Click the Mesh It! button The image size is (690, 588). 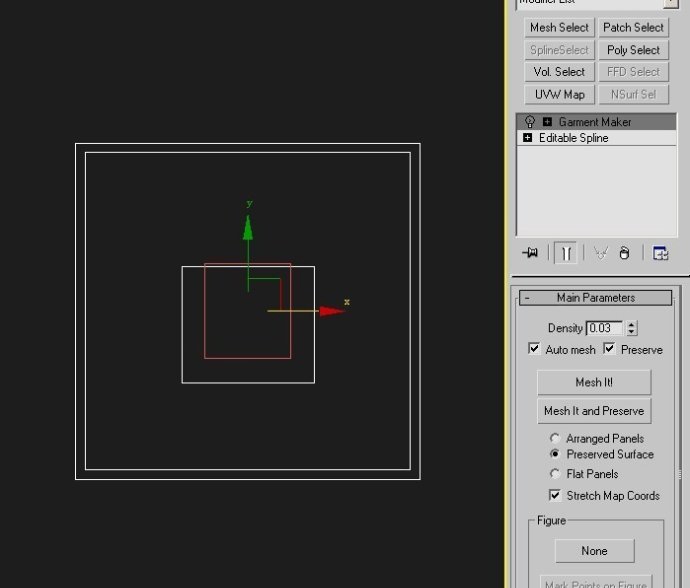tap(594, 382)
